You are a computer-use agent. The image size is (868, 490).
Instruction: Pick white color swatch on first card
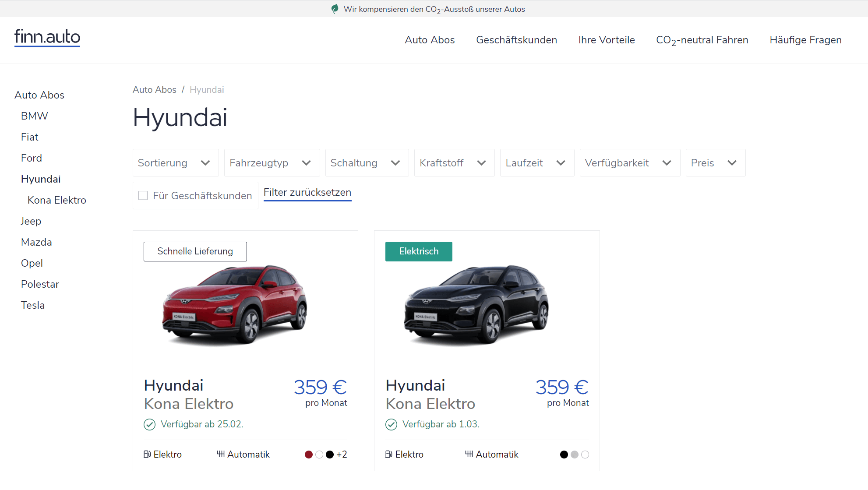pyautogui.click(x=319, y=455)
